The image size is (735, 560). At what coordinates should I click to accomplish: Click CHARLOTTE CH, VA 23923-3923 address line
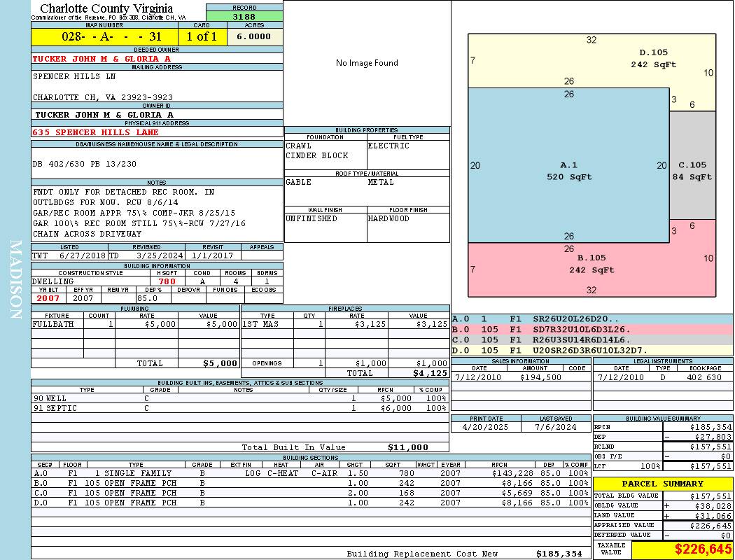tap(103, 97)
